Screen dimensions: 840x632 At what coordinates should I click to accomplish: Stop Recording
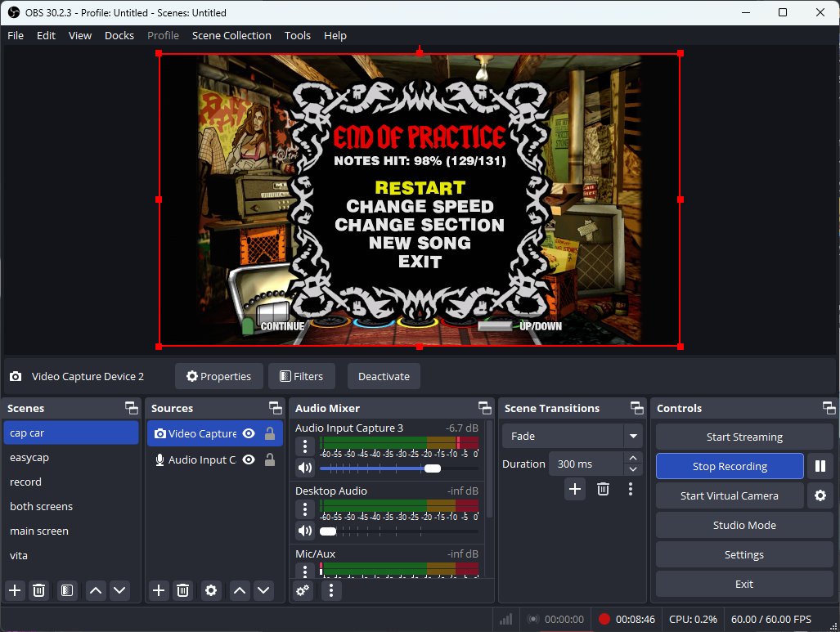coord(730,466)
